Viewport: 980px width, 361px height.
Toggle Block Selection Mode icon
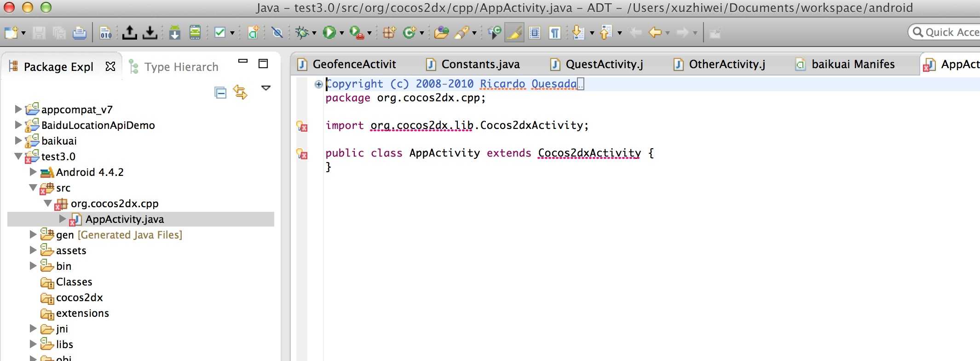[x=535, y=33]
